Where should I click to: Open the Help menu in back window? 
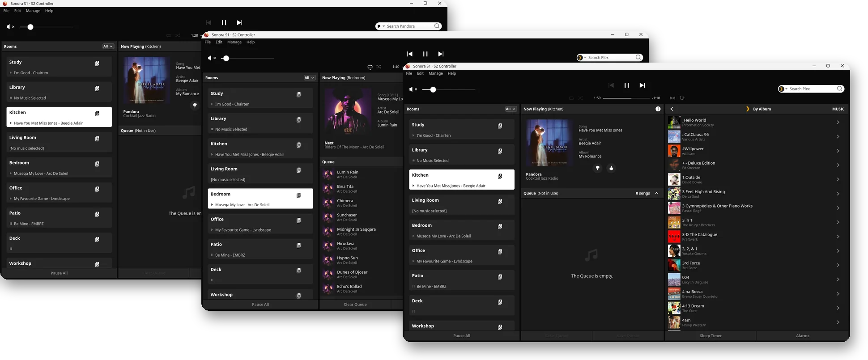(x=49, y=11)
